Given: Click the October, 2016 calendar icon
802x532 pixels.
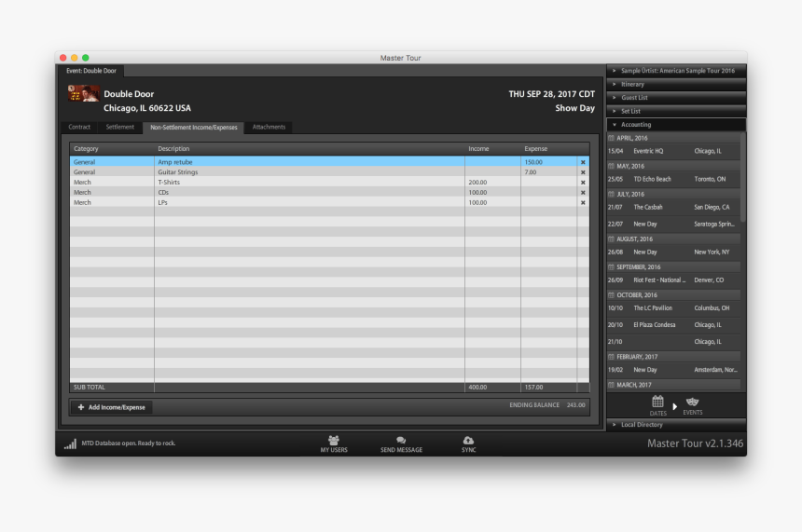Looking at the screenshot, I should click(611, 294).
